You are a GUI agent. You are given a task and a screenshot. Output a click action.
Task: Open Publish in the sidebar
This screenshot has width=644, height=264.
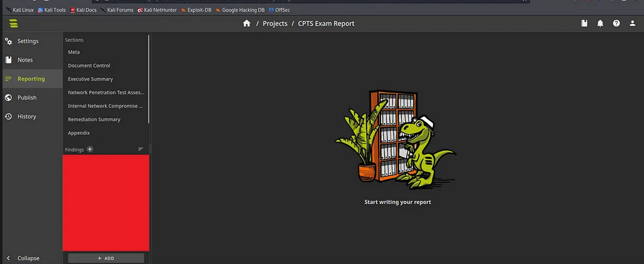pos(32,98)
